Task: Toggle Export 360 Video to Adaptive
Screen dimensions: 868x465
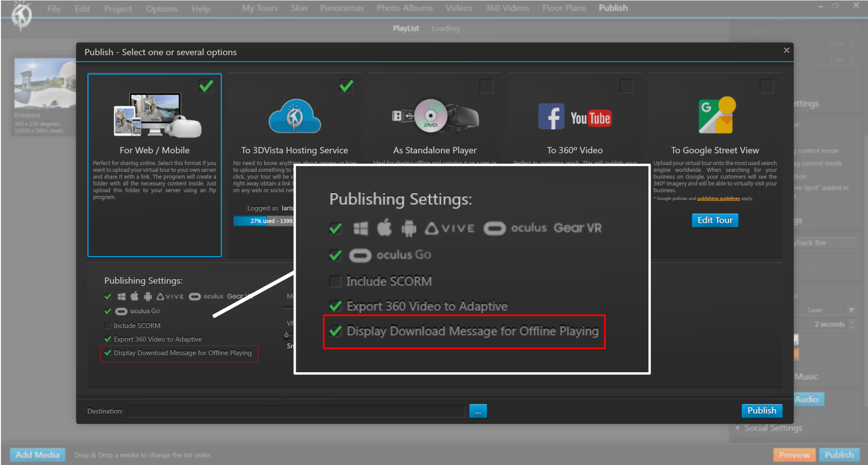Action: click(108, 339)
